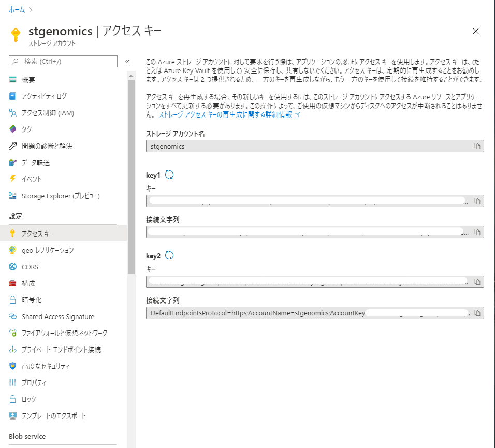The width and height of the screenshot is (495, 448).
Task: Copy the storage account name to clipboard
Action: tap(477, 146)
